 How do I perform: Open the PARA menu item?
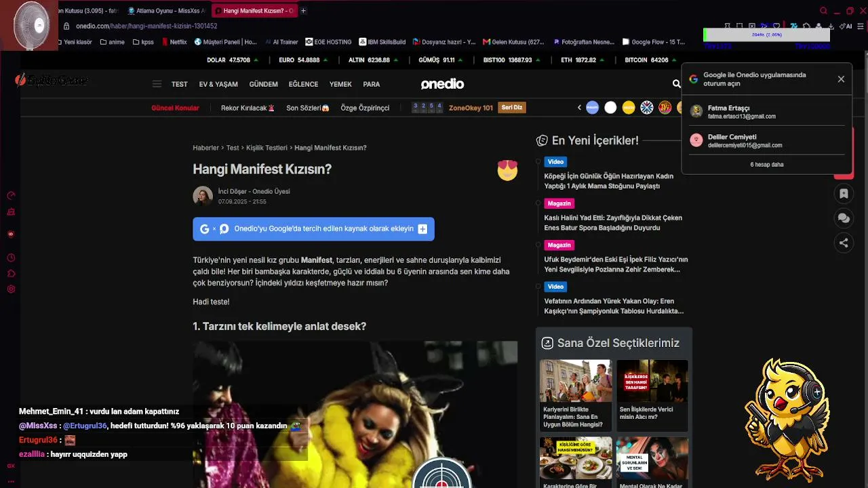point(372,84)
